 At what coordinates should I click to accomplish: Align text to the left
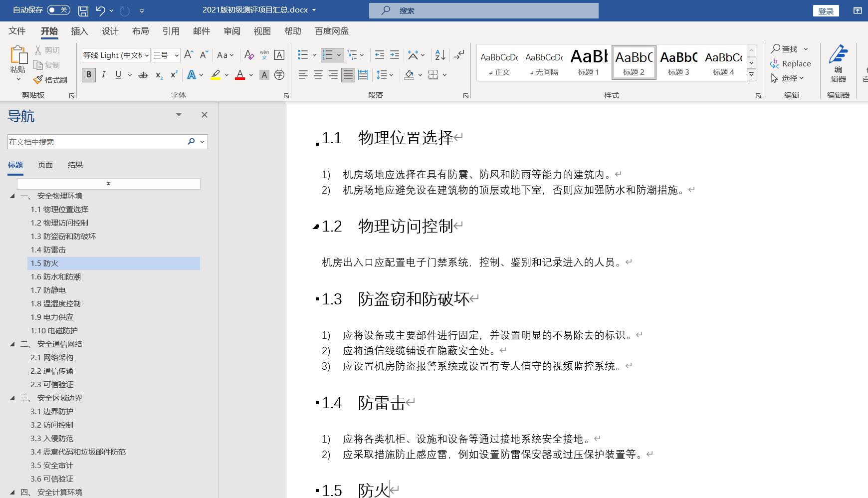(x=303, y=75)
